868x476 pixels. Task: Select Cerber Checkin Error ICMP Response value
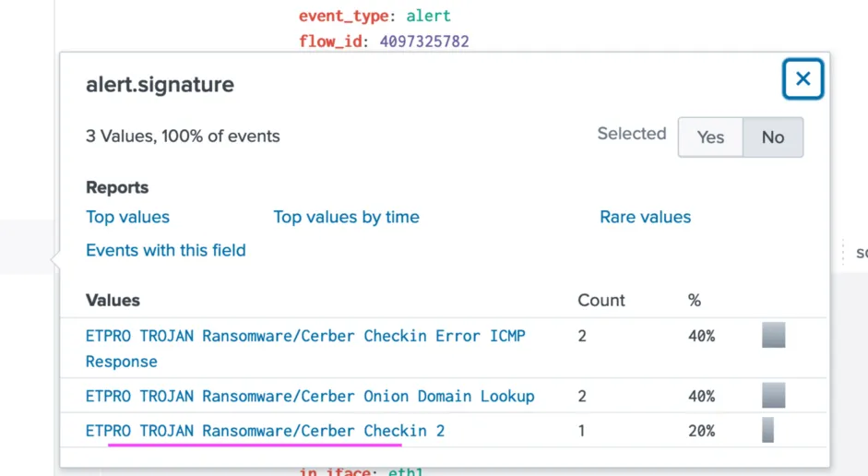pos(305,337)
